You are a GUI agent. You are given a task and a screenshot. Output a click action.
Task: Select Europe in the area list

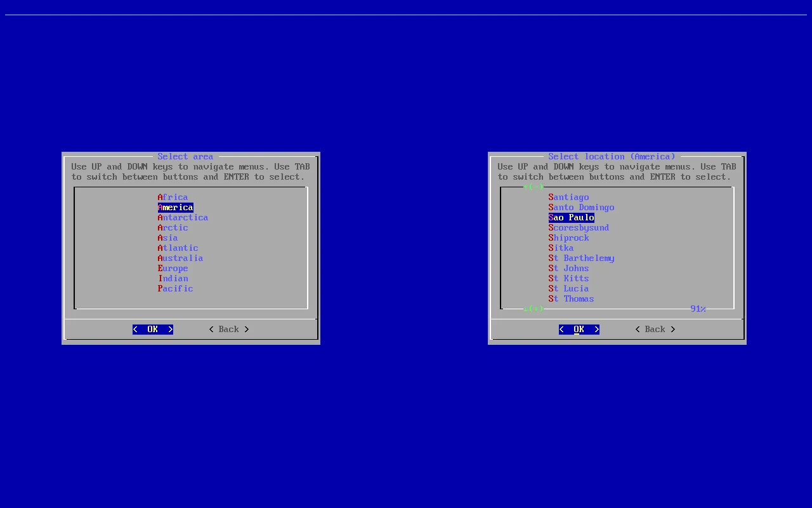[173, 269]
